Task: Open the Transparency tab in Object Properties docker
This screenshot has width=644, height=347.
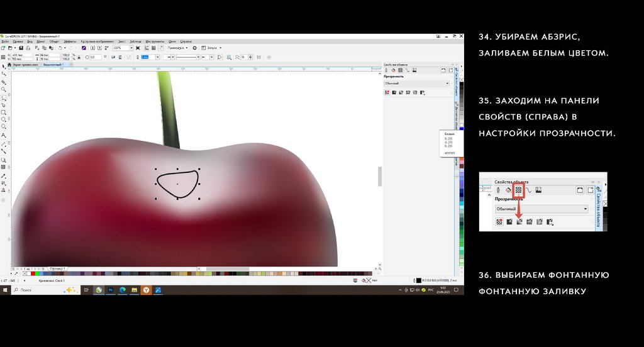Action: [400, 70]
